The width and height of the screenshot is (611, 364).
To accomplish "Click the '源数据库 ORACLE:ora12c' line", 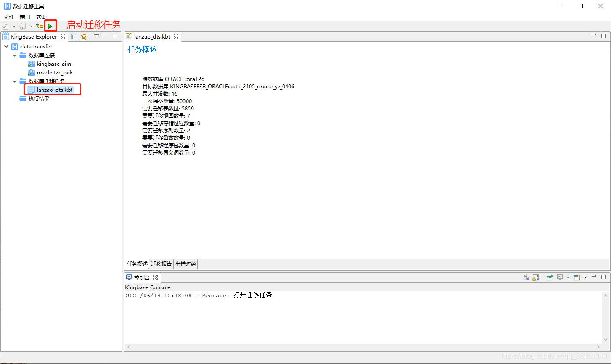I will coord(173,79).
